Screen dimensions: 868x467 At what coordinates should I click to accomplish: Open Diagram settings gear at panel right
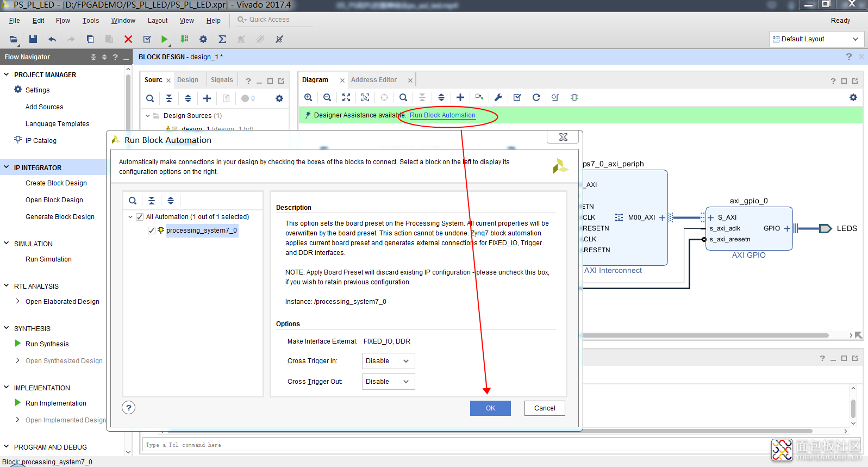click(853, 97)
